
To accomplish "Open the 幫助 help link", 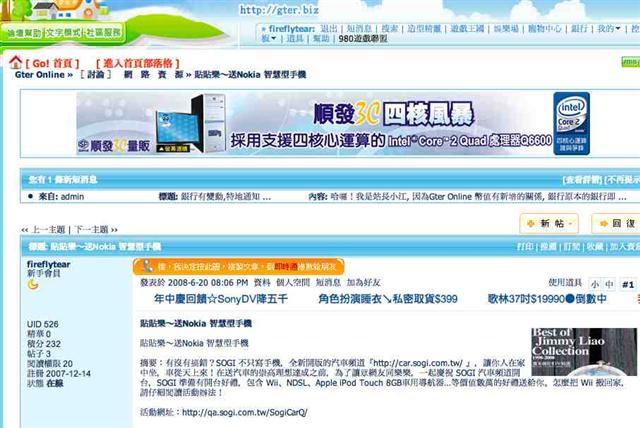I will coord(321,39).
